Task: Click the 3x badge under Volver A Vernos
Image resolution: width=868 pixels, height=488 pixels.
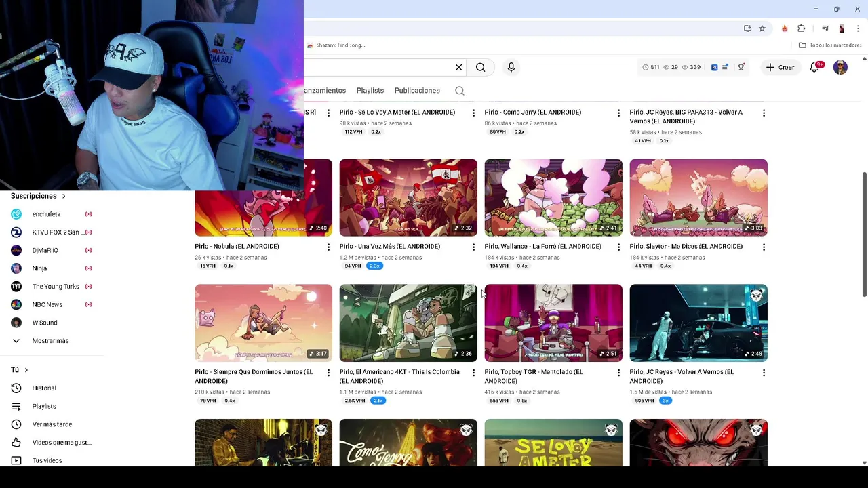Action: click(665, 401)
